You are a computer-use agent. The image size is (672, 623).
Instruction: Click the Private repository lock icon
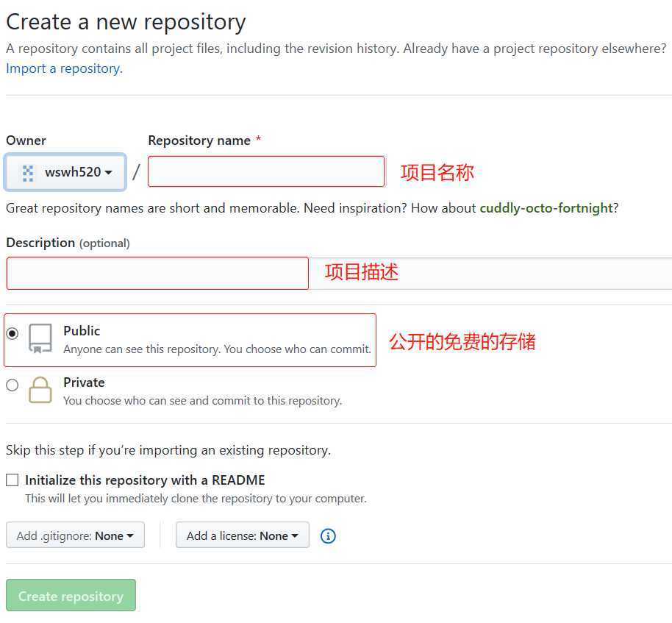click(x=40, y=390)
